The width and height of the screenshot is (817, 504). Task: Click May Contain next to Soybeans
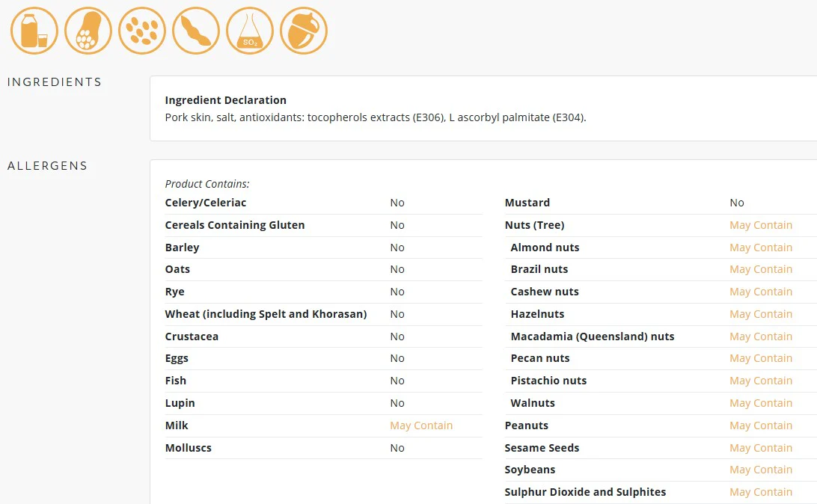click(x=761, y=470)
